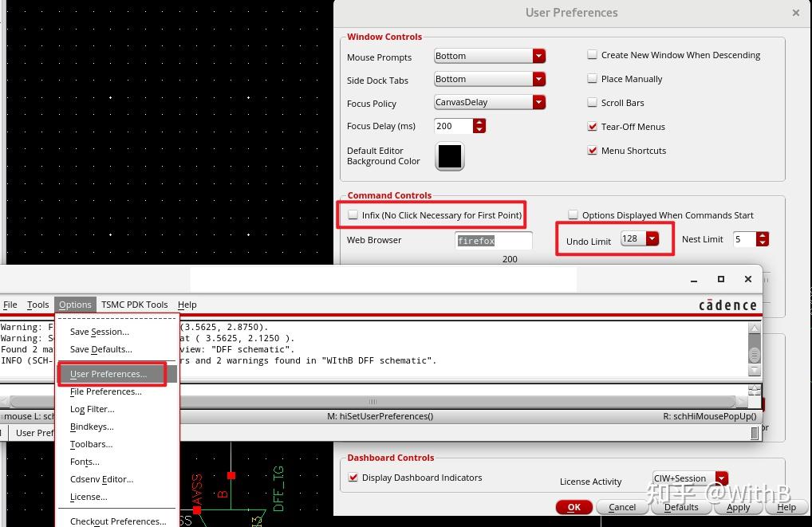
Task: Disable Display Dashboard Indicators
Action: [353, 478]
